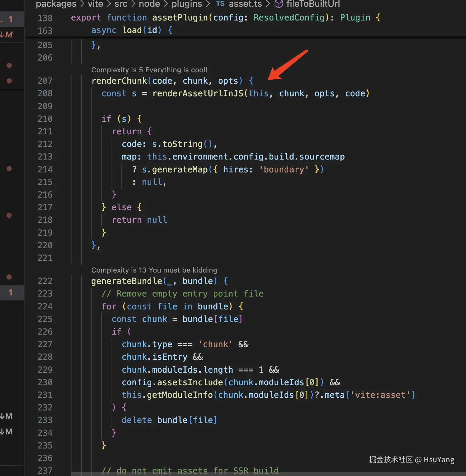Open the plugins breadcrumb segment
466x476 pixels.
[187, 4]
